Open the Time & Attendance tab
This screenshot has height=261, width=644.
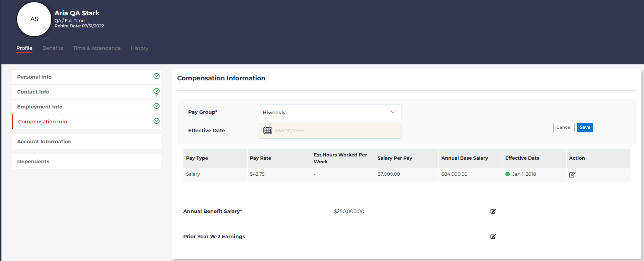point(97,48)
